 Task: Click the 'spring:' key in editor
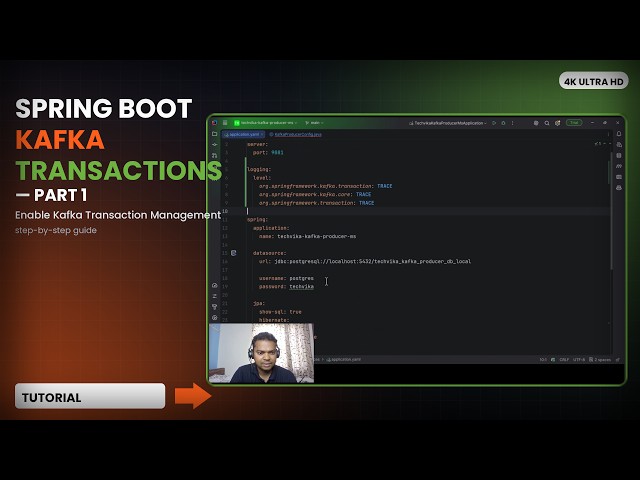pyautogui.click(x=257, y=220)
